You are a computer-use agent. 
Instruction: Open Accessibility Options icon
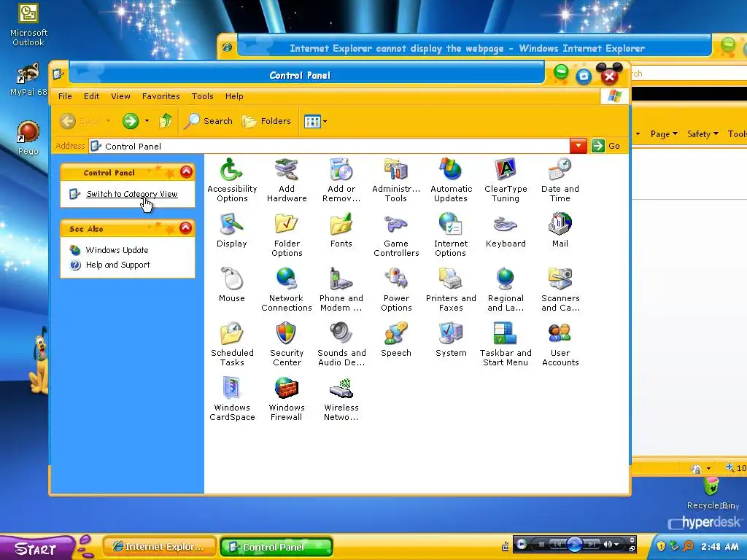click(231, 179)
